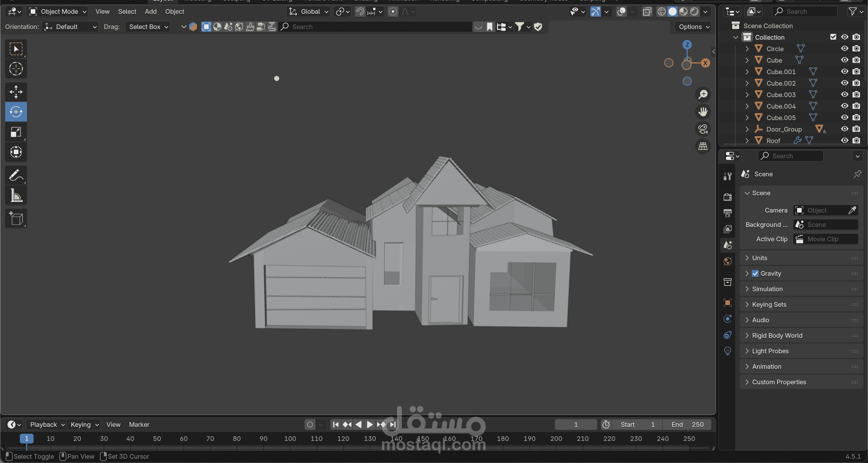
Task: Switch to rendered viewport shading
Action: tap(694, 12)
